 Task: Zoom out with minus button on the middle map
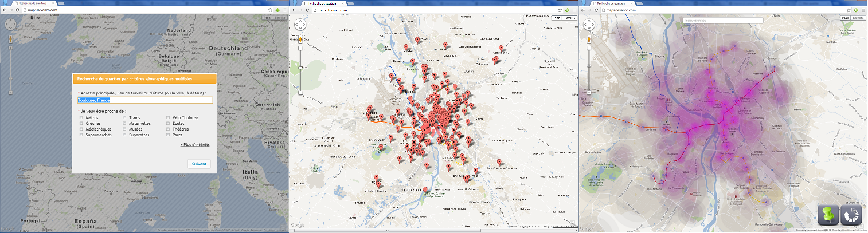pos(300,92)
